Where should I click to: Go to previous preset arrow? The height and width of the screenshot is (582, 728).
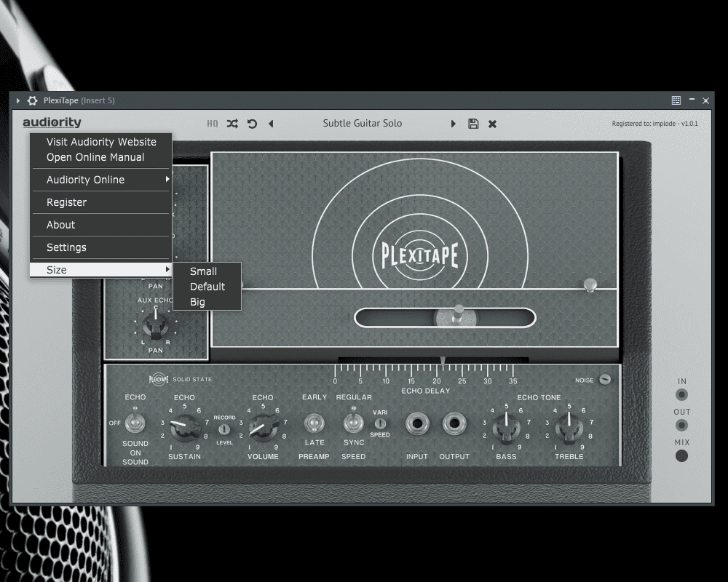point(271,124)
